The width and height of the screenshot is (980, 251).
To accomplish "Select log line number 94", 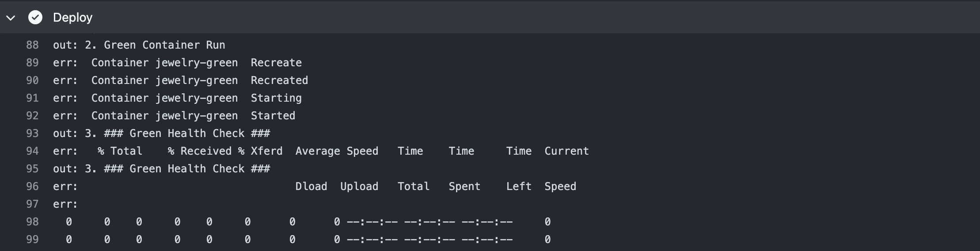I will (32, 151).
